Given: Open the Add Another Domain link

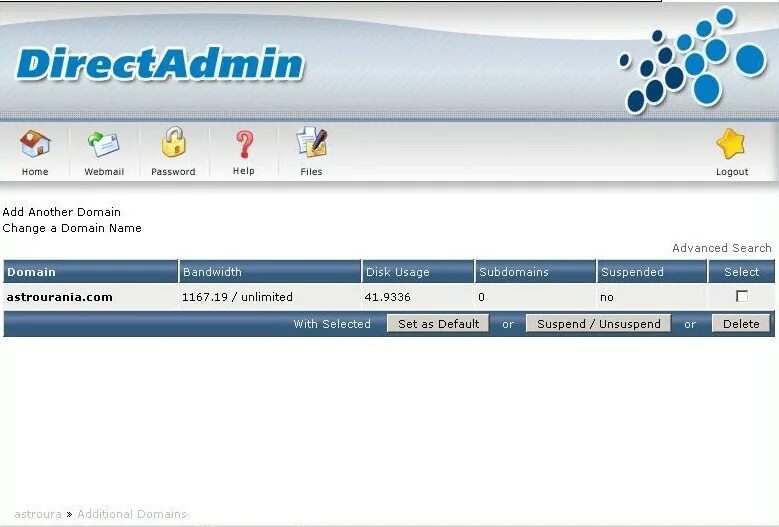Looking at the screenshot, I should 62,212.
